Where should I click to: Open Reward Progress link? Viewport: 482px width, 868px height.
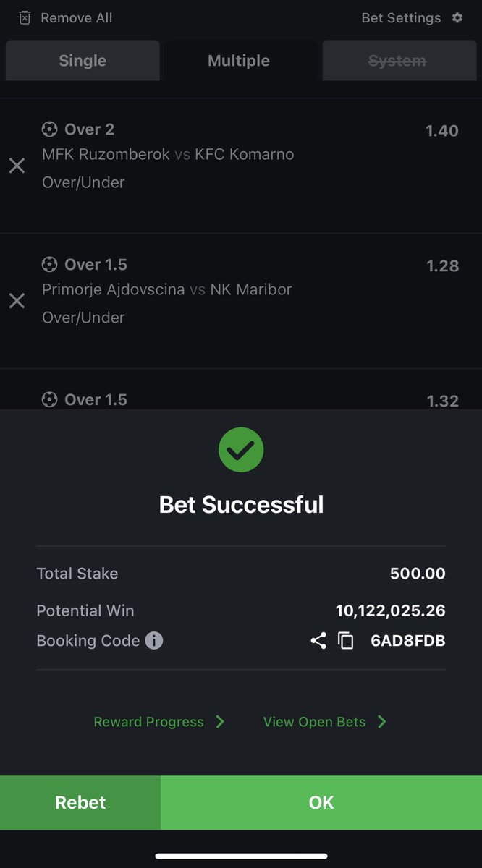click(x=148, y=722)
